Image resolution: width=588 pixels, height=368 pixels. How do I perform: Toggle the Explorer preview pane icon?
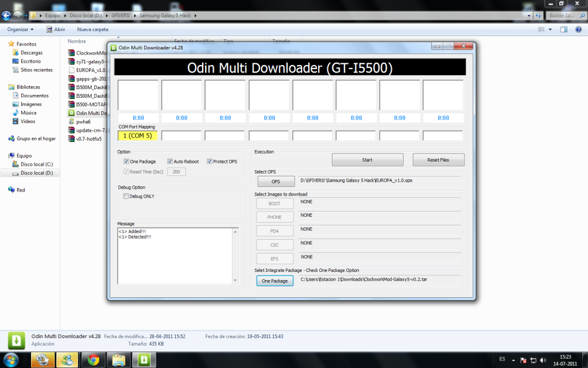pyautogui.click(x=564, y=29)
